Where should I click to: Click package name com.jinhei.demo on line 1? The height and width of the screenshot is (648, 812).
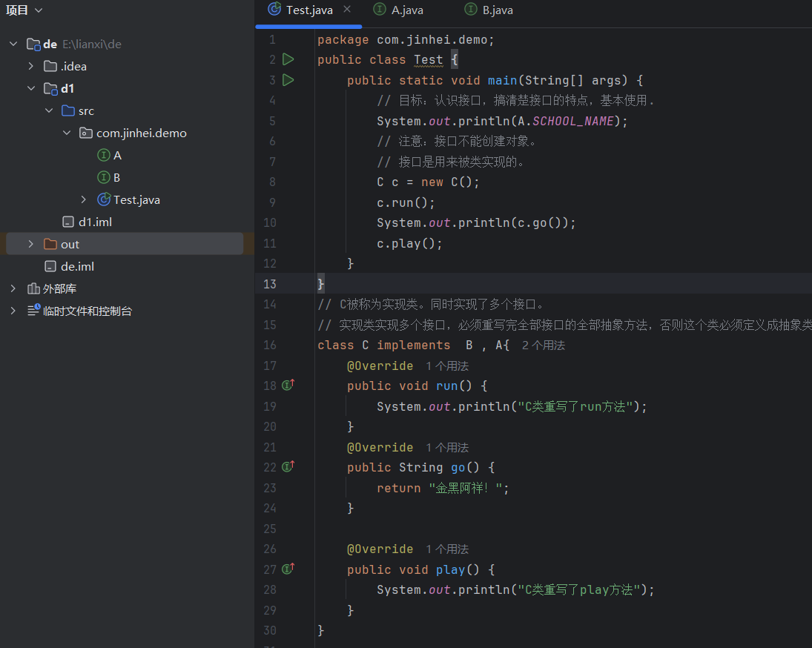click(x=432, y=40)
